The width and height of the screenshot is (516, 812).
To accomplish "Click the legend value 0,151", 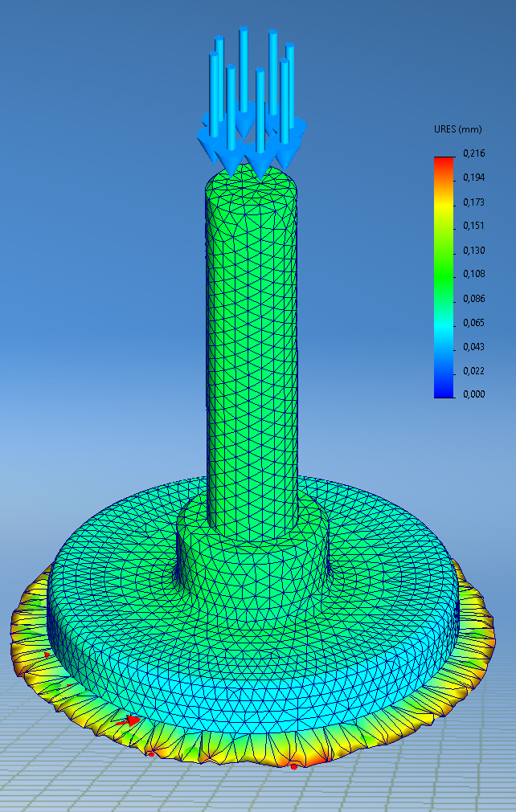I will 473,226.
